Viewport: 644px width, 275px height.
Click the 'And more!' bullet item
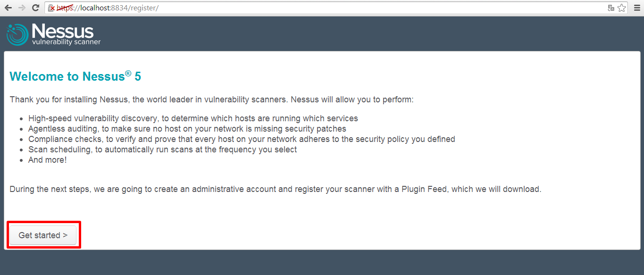coord(47,160)
